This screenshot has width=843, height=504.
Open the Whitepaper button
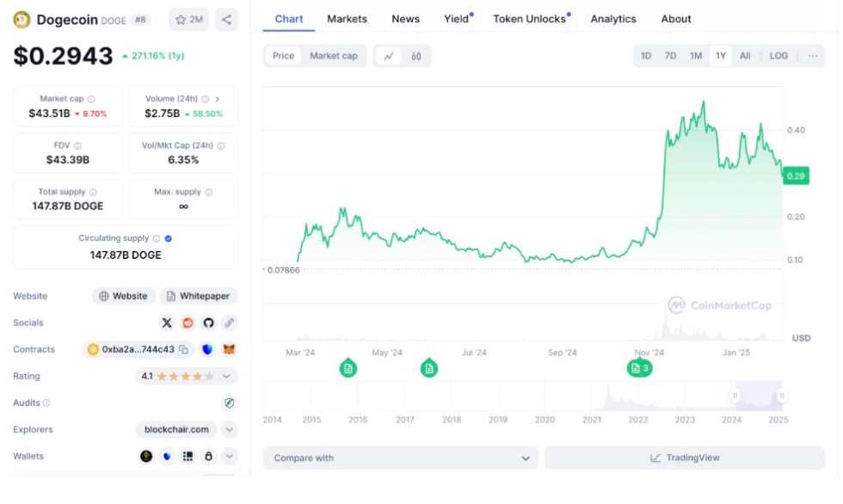[x=199, y=296]
